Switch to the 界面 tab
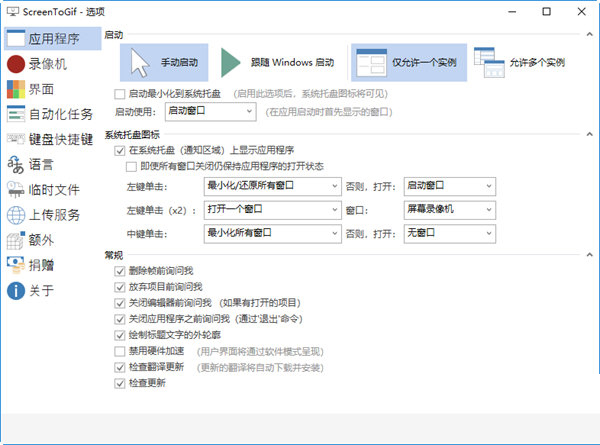The image size is (600, 445). click(52, 89)
